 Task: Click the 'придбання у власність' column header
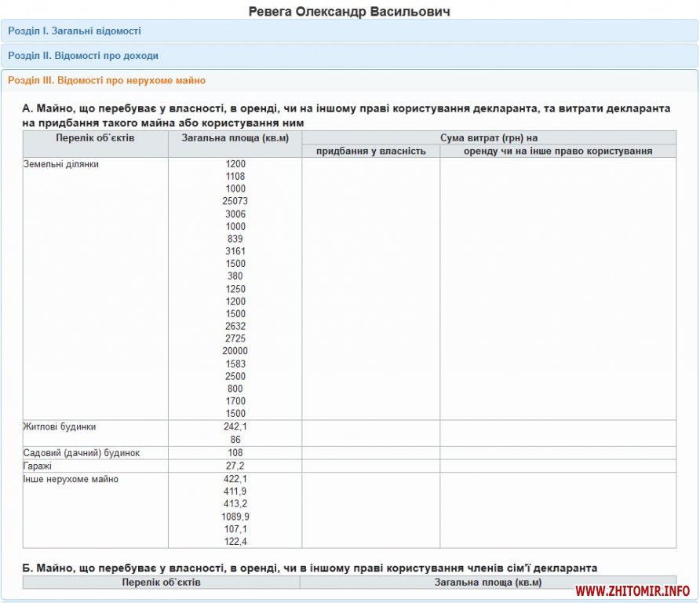click(x=370, y=151)
